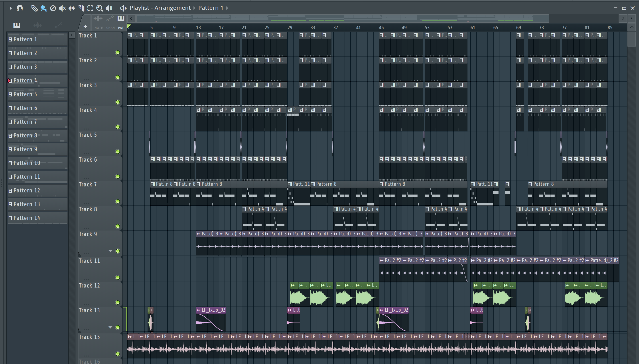This screenshot has height=364, width=639.
Task: Open the magnet snap settings
Action: (20, 8)
